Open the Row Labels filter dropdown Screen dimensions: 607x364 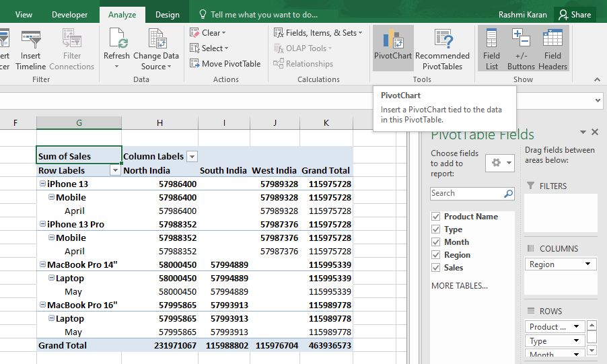115,170
